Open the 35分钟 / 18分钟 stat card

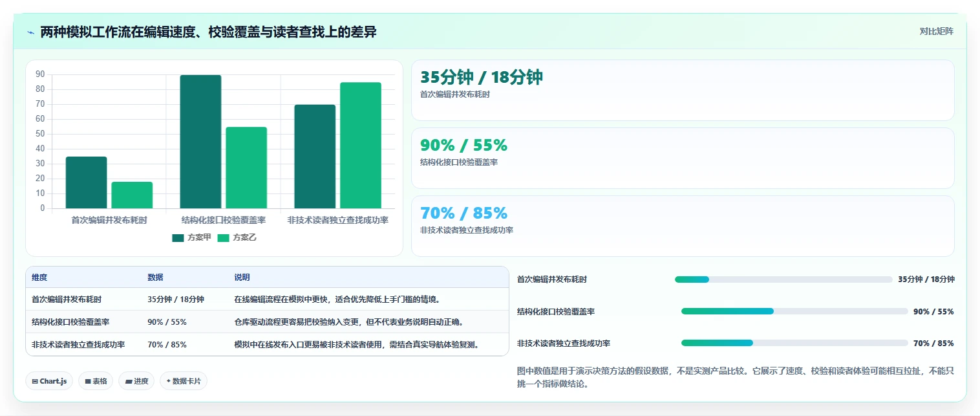[x=683, y=90]
